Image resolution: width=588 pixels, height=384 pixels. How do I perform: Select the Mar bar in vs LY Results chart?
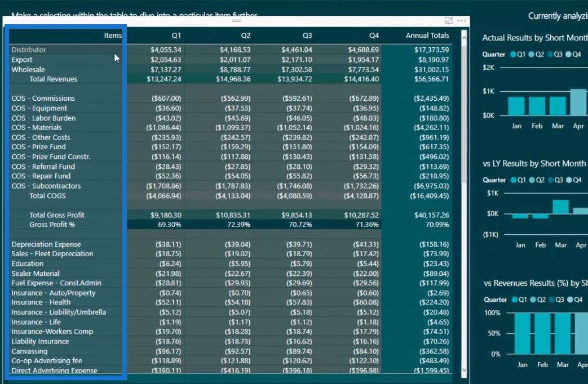(560, 207)
